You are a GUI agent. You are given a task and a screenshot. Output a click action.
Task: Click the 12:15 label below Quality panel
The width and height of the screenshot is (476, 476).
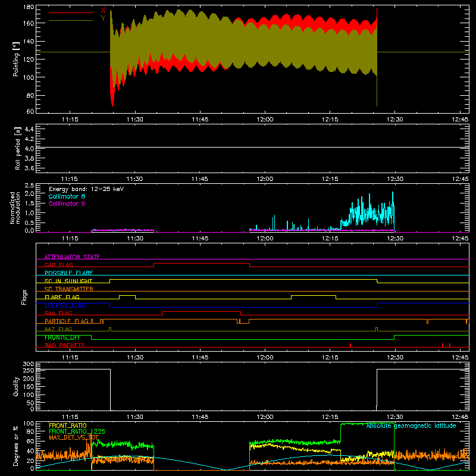[330, 417]
